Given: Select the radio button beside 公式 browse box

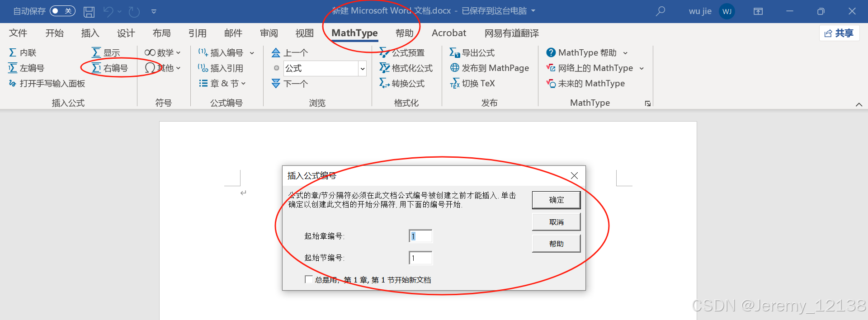Looking at the screenshot, I should tap(277, 68).
